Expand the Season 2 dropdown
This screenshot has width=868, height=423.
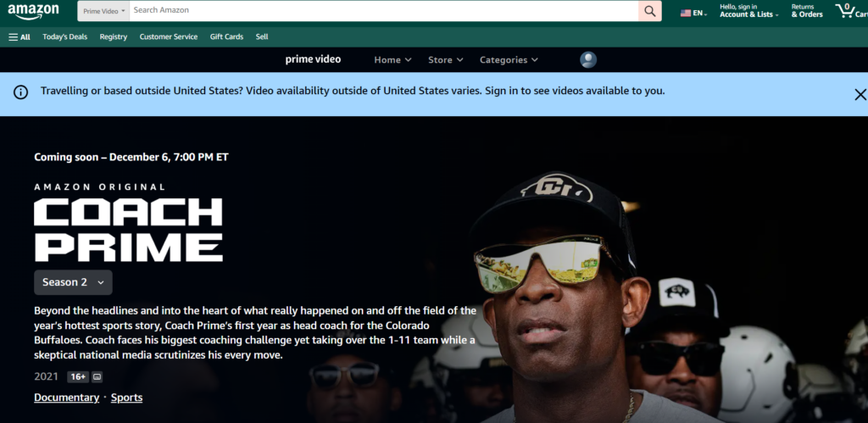pos(73,282)
